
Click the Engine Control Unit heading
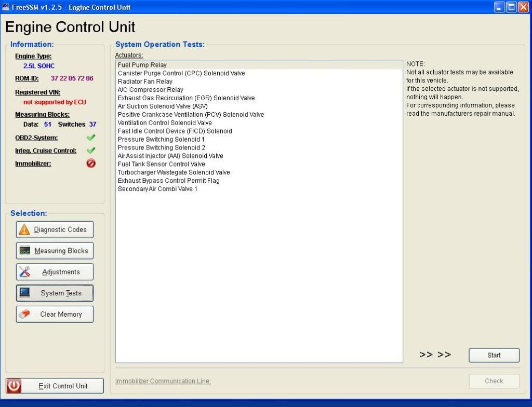pos(70,27)
